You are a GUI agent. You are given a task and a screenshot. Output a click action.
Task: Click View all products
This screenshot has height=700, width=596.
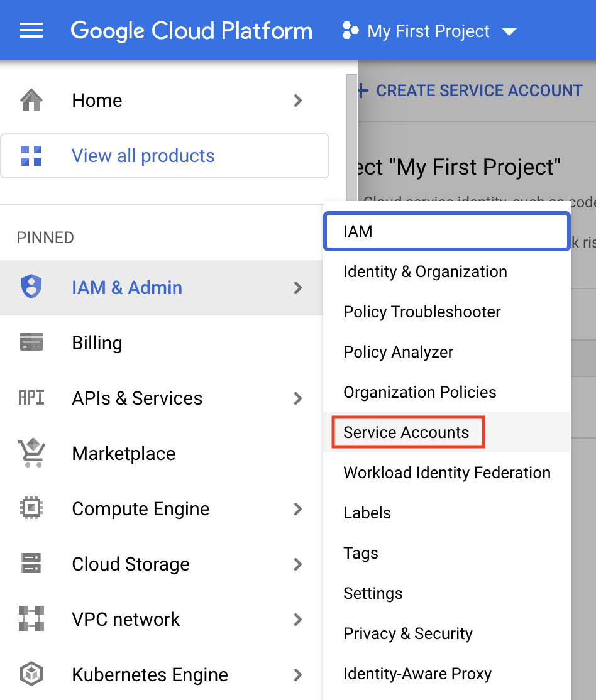(x=165, y=156)
